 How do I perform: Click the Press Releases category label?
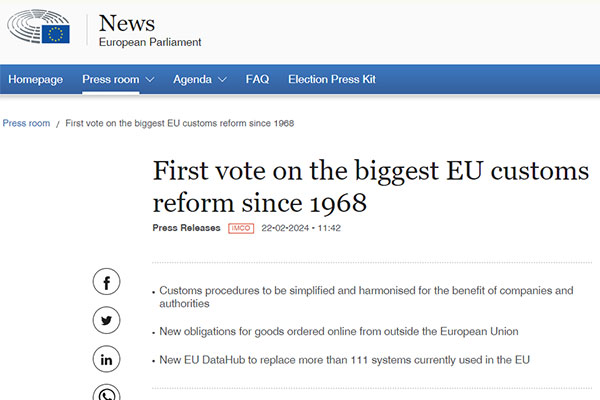pyautogui.click(x=186, y=228)
